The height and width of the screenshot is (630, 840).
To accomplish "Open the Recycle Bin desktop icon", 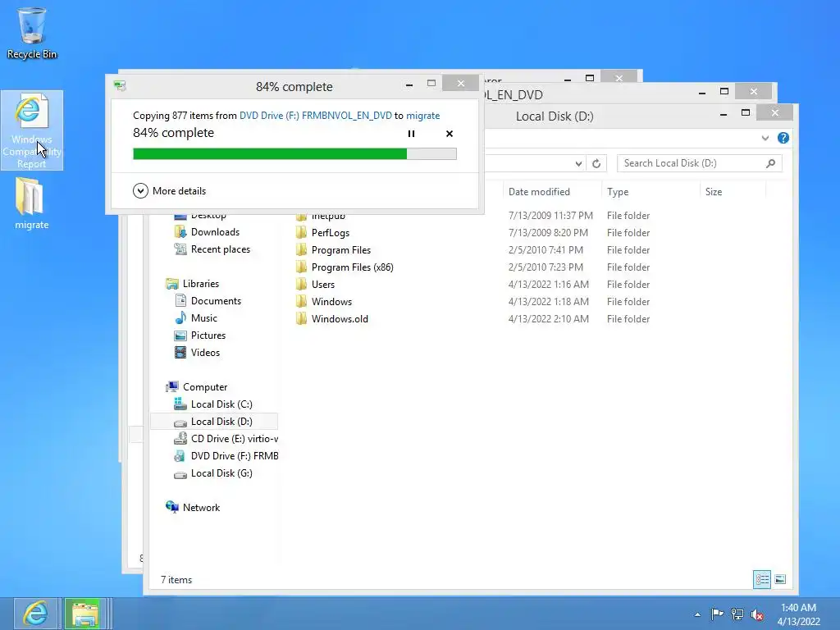I will 32,33.
